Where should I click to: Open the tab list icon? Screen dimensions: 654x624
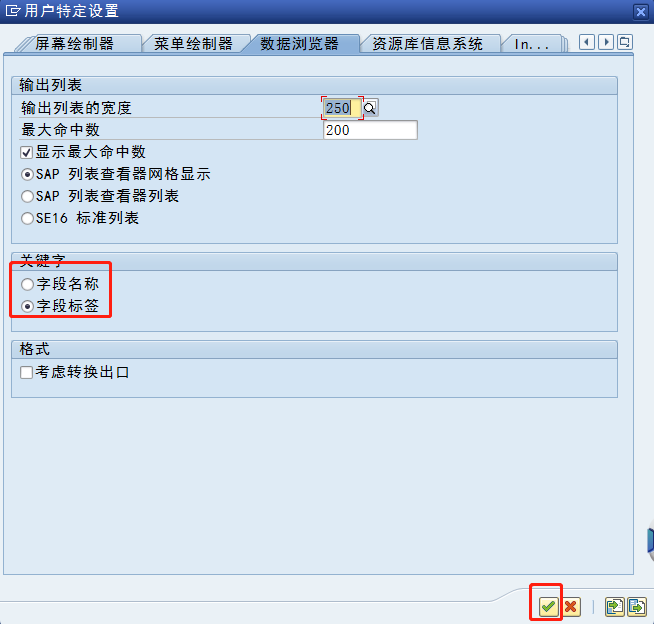coord(624,42)
